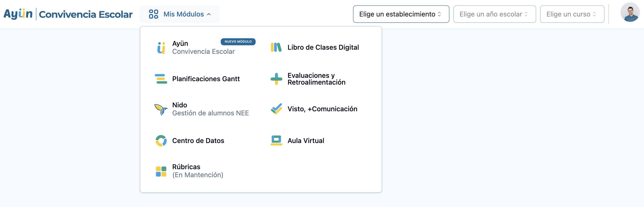Click the Planificaciones Gantt bars icon

coord(161,79)
